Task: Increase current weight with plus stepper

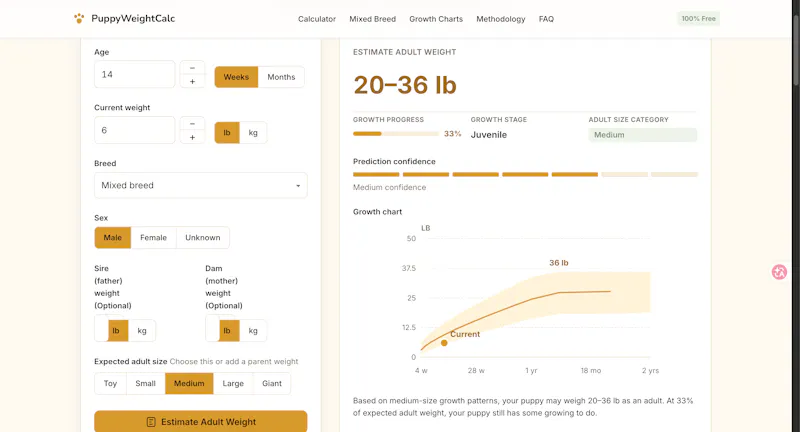Action: (192, 137)
